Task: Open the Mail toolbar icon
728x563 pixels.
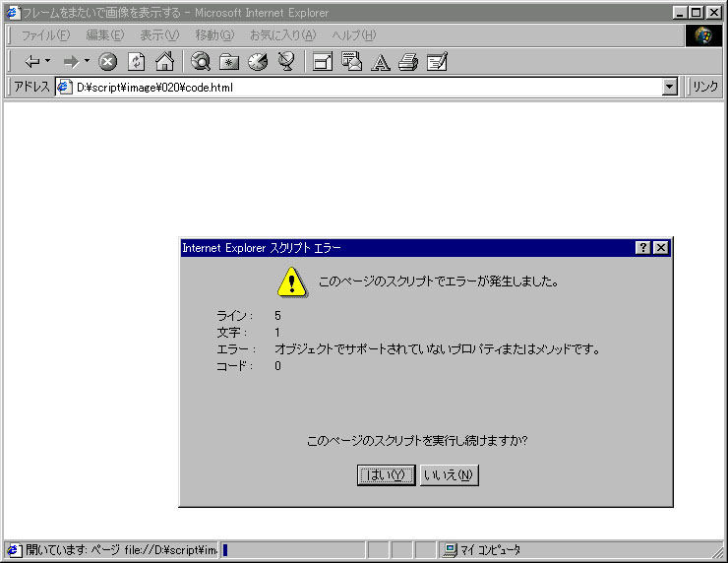Action: point(351,61)
